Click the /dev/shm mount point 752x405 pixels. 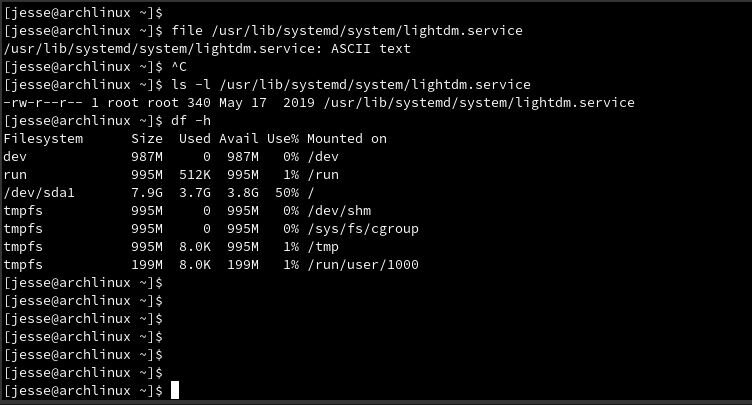point(339,211)
